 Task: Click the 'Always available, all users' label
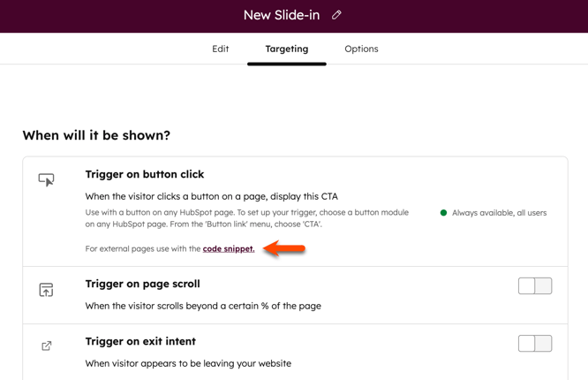click(499, 213)
